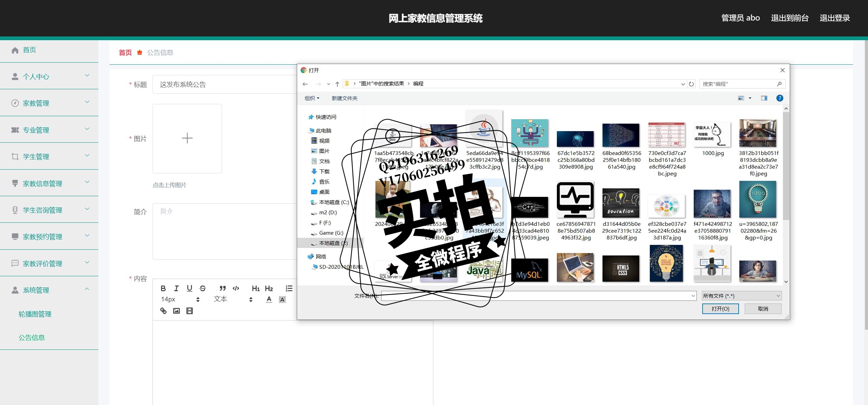Expand the 家教管理 sidebar menu
The width and height of the screenshot is (868, 405).
pyautogui.click(x=49, y=103)
